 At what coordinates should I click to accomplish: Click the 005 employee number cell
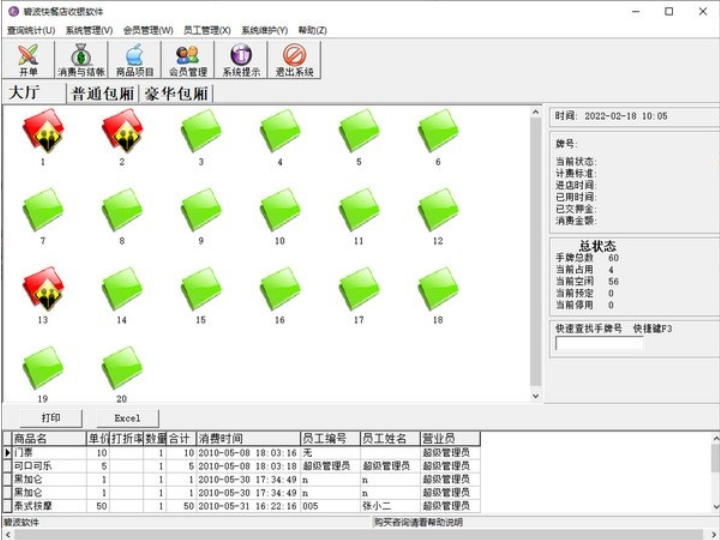(330, 506)
